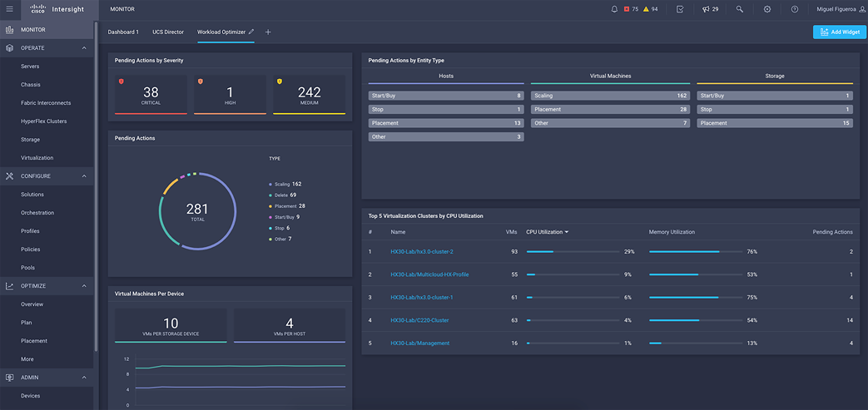Click Virtual Machines Scaling 162 bar
The height and width of the screenshot is (410, 868).
point(610,96)
